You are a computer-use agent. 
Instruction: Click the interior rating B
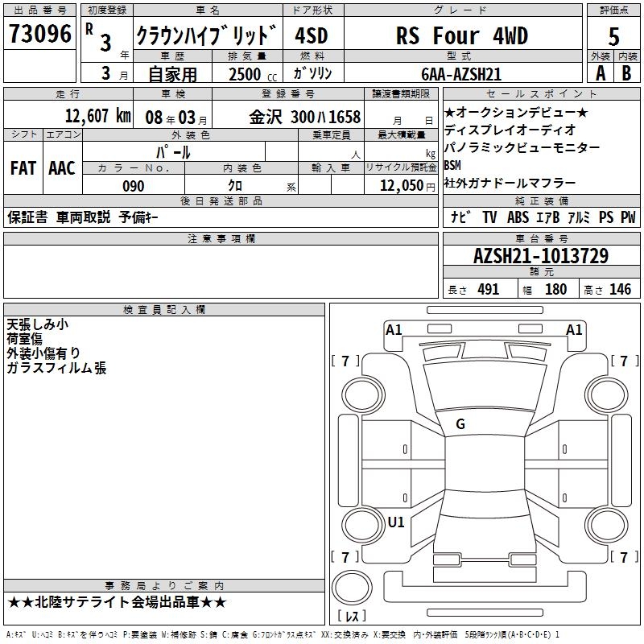626,73
